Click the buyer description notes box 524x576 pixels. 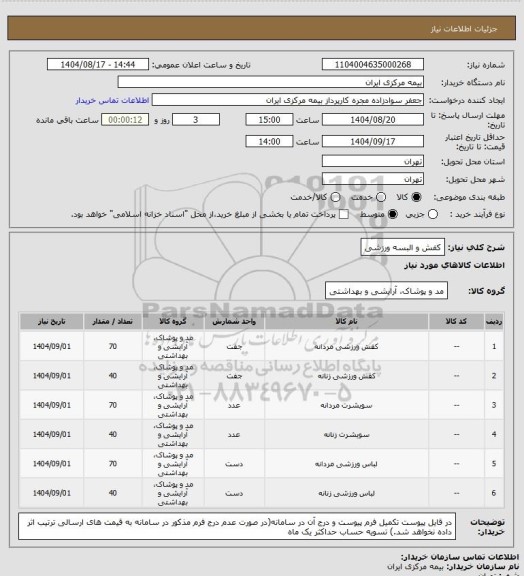pyautogui.click(x=237, y=526)
